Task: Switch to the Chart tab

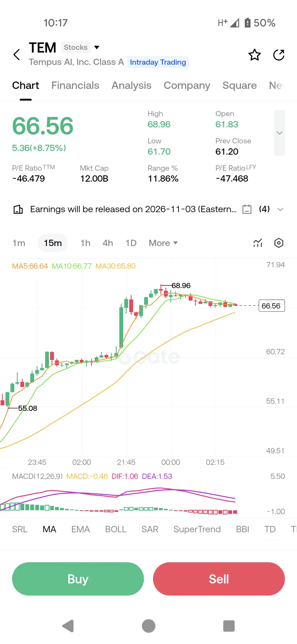Action: click(x=26, y=85)
